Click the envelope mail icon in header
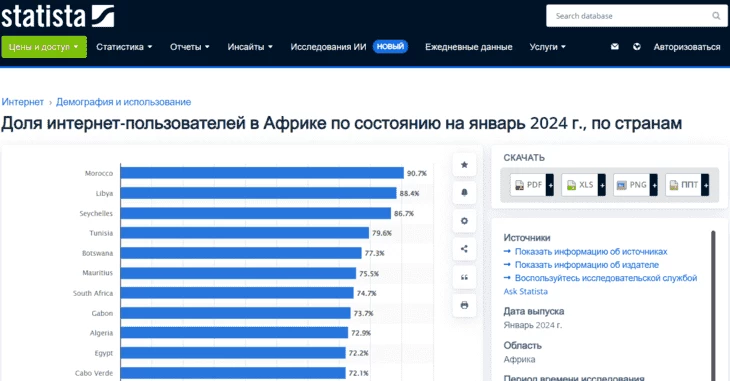This screenshot has width=730, height=381. click(615, 47)
